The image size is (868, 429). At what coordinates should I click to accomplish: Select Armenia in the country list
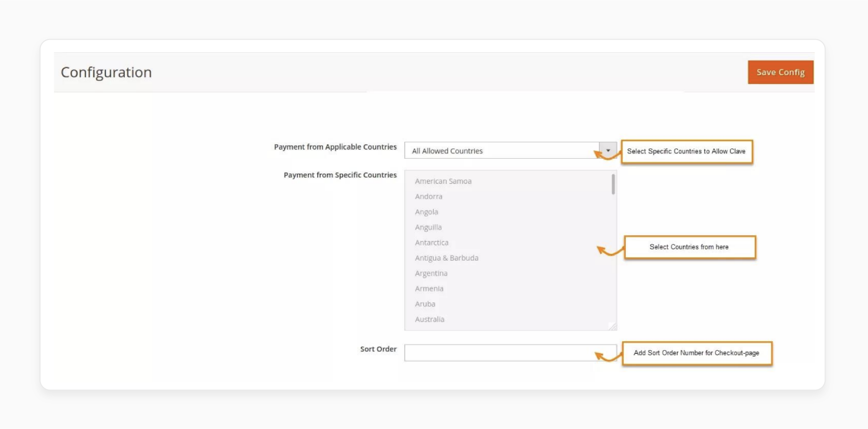pos(429,289)
